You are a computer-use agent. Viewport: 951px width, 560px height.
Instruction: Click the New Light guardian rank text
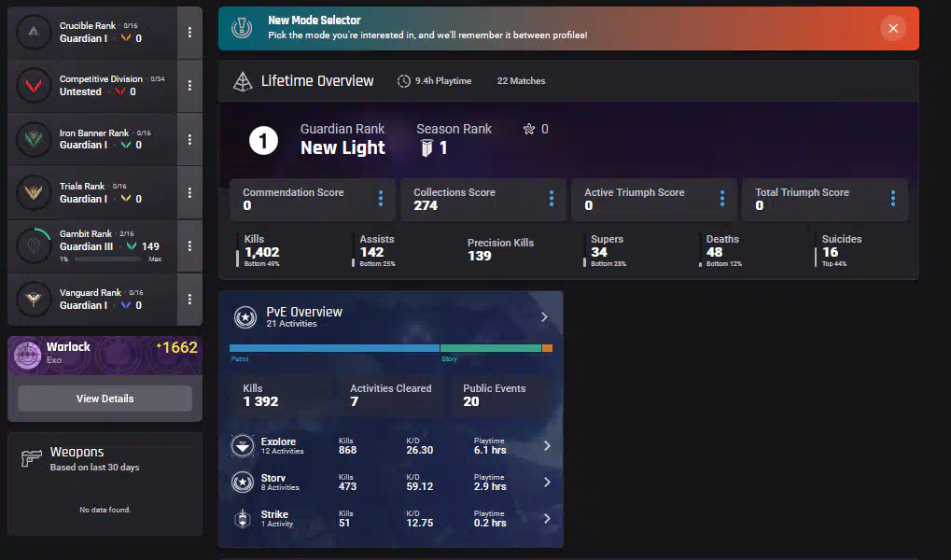[x=343, y=147]
